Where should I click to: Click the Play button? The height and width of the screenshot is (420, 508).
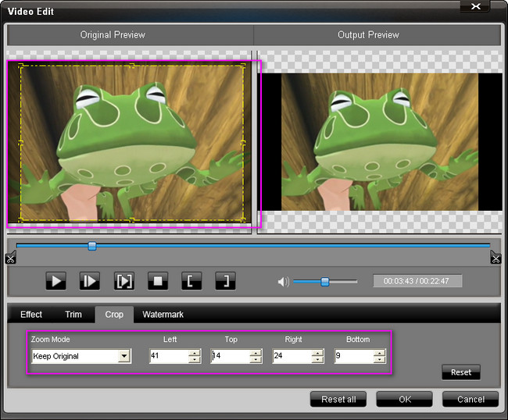coord(56,281)
